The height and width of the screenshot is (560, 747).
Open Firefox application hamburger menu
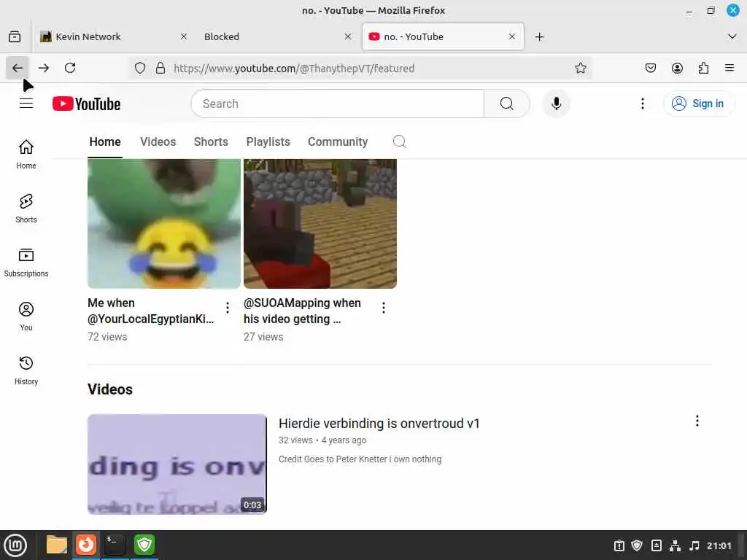pyautogui.click(x=729, y=68)
